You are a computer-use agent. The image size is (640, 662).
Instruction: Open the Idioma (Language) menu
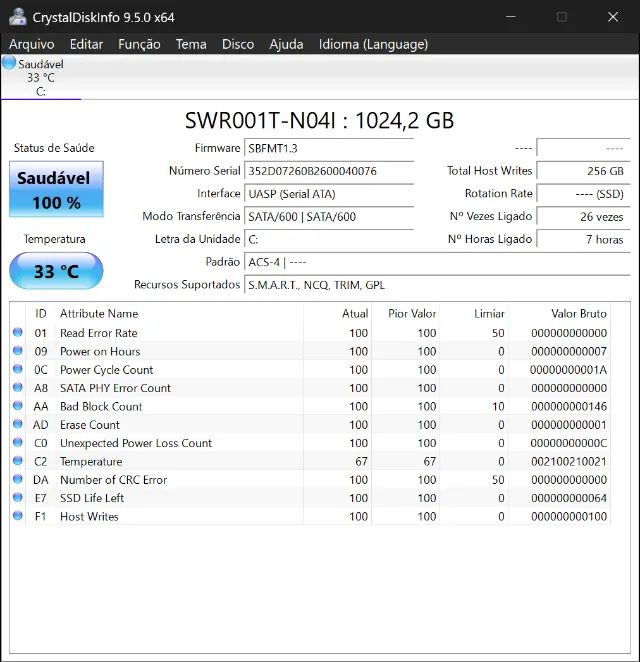pos(373,44)
